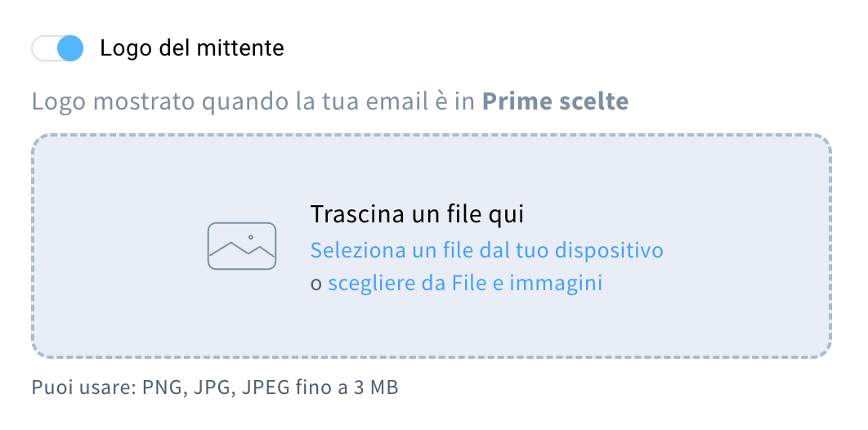Click the "Logo del mittente" label text
Image resolution: width=868 pixels, height=430 pixels.
coord(192,48)
